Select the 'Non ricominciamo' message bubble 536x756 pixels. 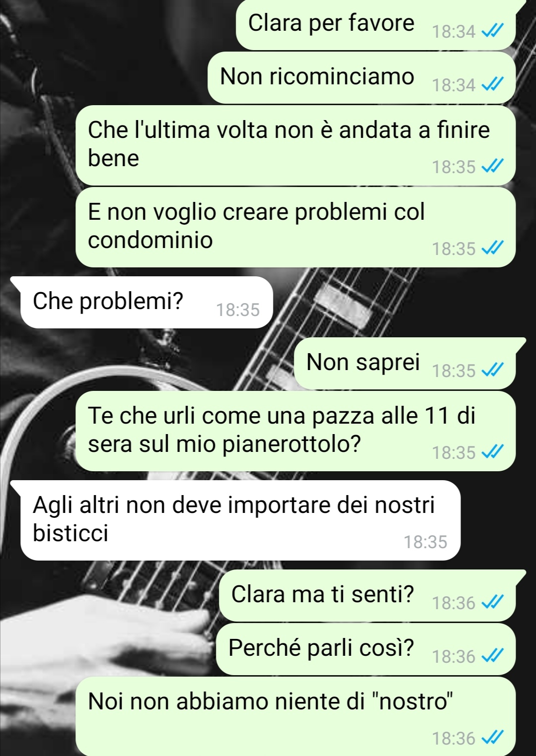click(x=362, y=77)
